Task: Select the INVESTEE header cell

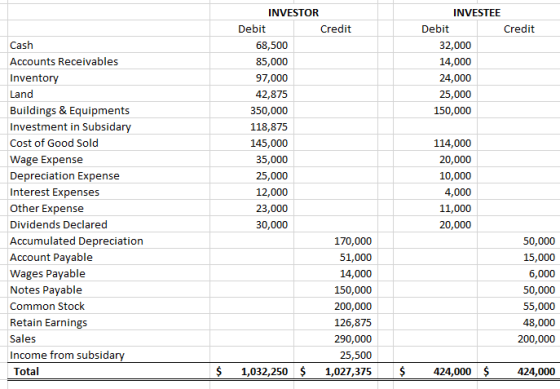Action: coord(477,13)
